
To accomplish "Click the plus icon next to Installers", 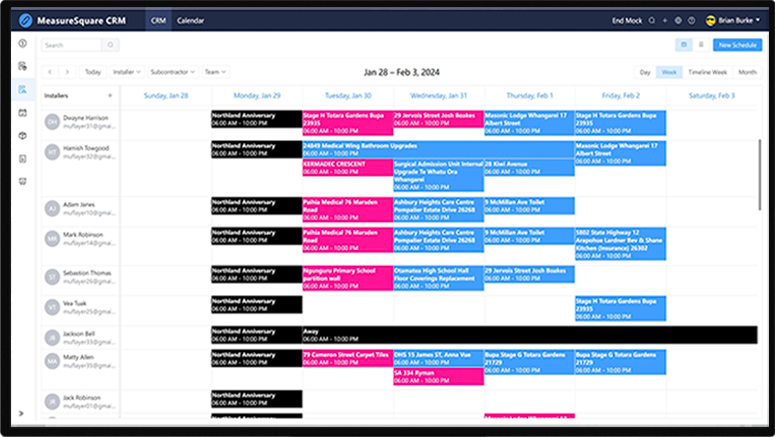I will click(110, 95).
